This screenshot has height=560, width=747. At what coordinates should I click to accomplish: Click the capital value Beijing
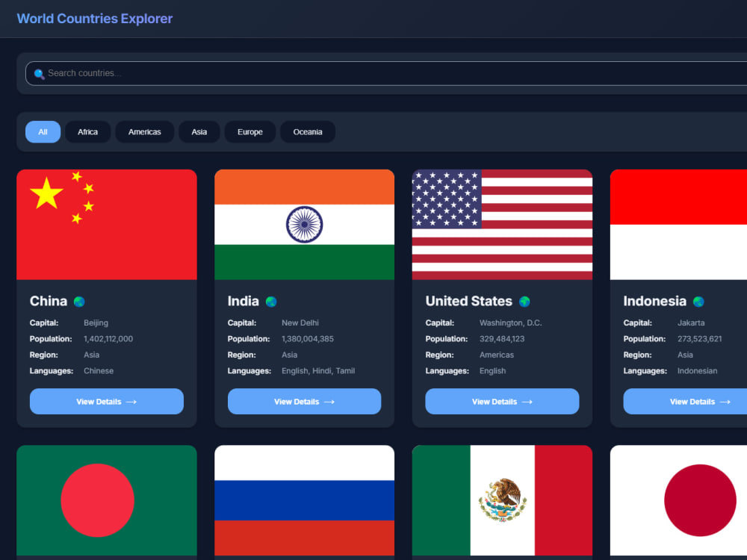point(96,323)
